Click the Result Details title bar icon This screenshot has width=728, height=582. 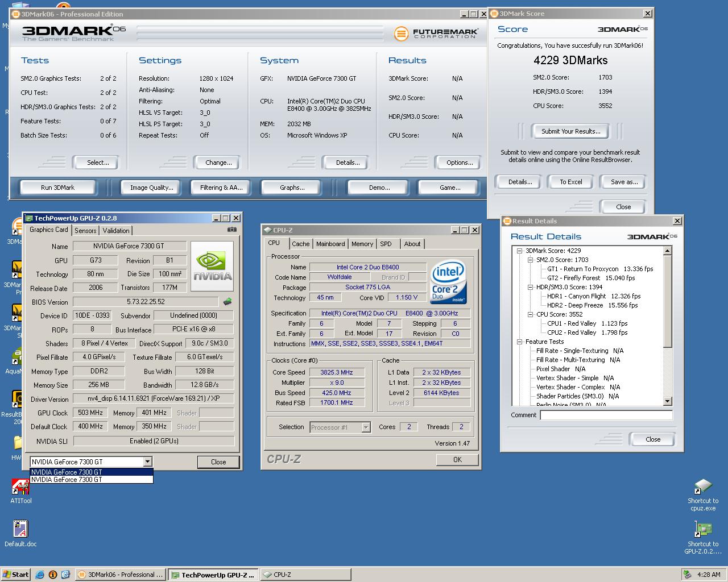507,221
